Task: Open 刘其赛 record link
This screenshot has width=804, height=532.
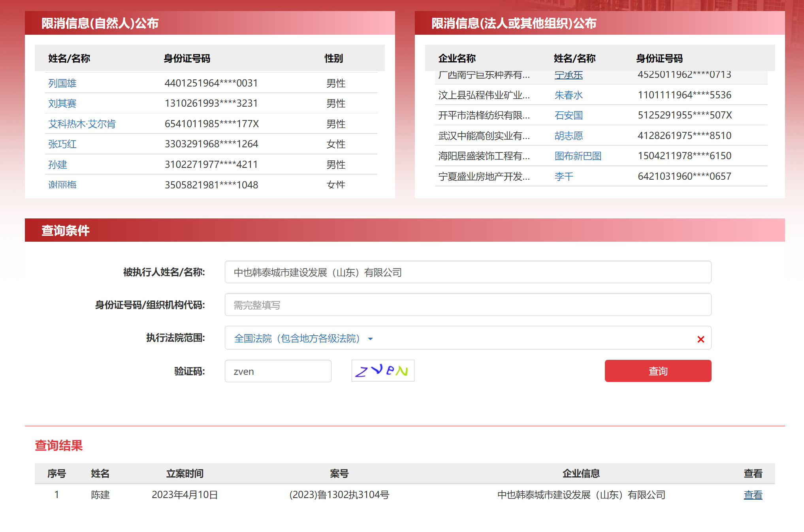Action: tap(62, 103)
